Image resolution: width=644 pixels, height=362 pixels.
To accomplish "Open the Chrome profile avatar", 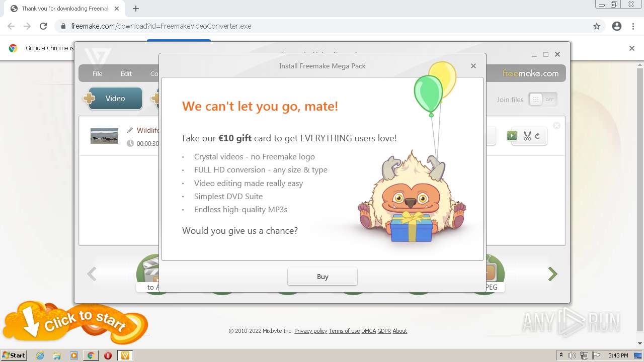I will [617, 26].
